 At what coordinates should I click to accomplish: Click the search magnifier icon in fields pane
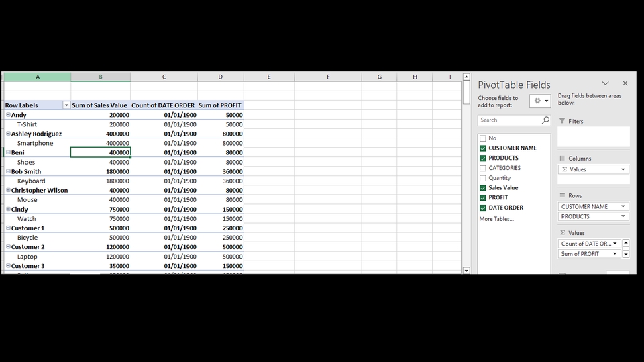(545, 120)
